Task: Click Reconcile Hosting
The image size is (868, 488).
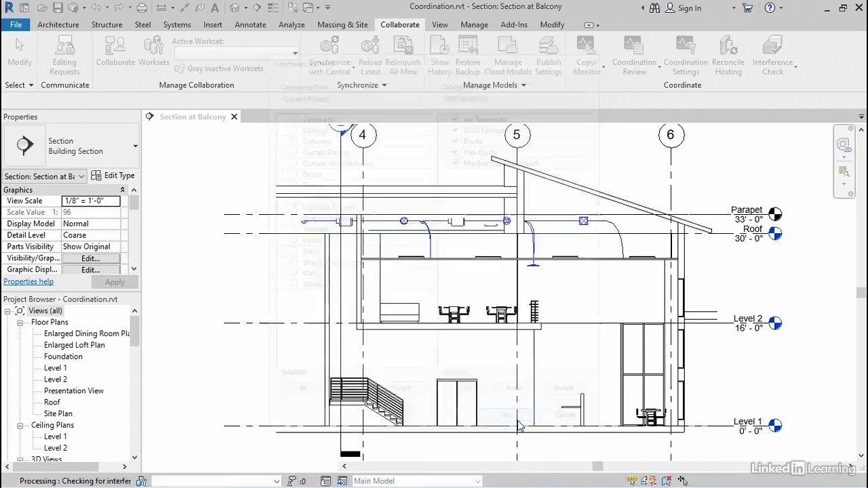Action: (728, 56)
